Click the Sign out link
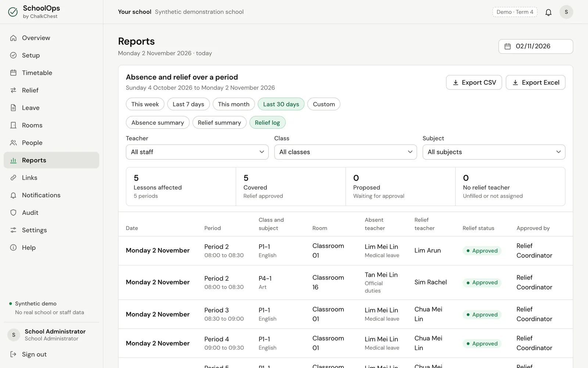This screenshot has width=588, height=368. pos(51,354)
